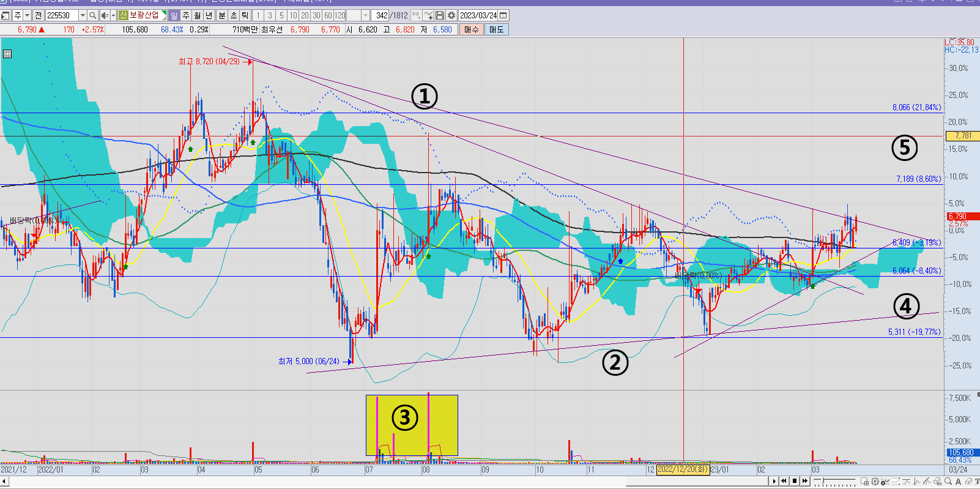This screenshot has width=980, height=489.
Task: Click the stock code input field 225530
Action: (x=62, y=15)
